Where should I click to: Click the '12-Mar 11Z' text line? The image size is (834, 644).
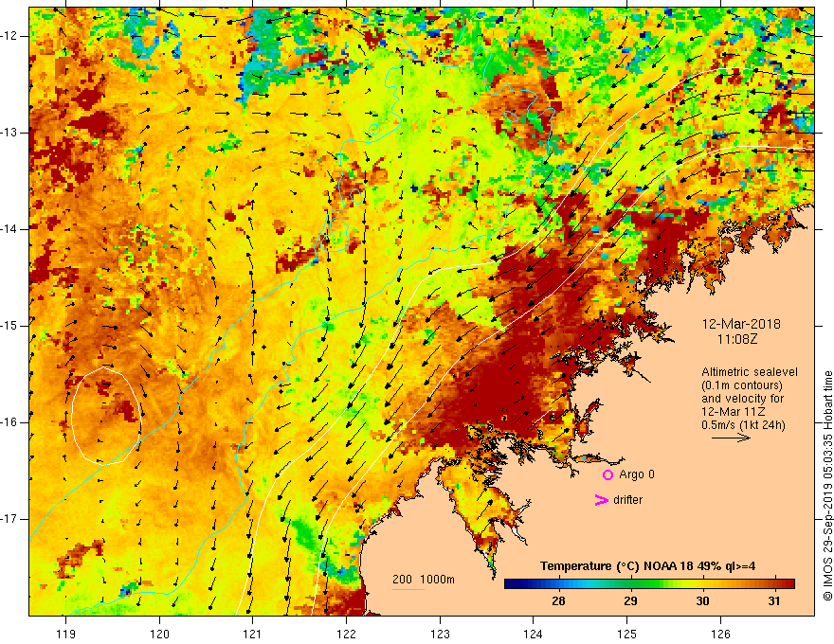[x=734, y=412]
